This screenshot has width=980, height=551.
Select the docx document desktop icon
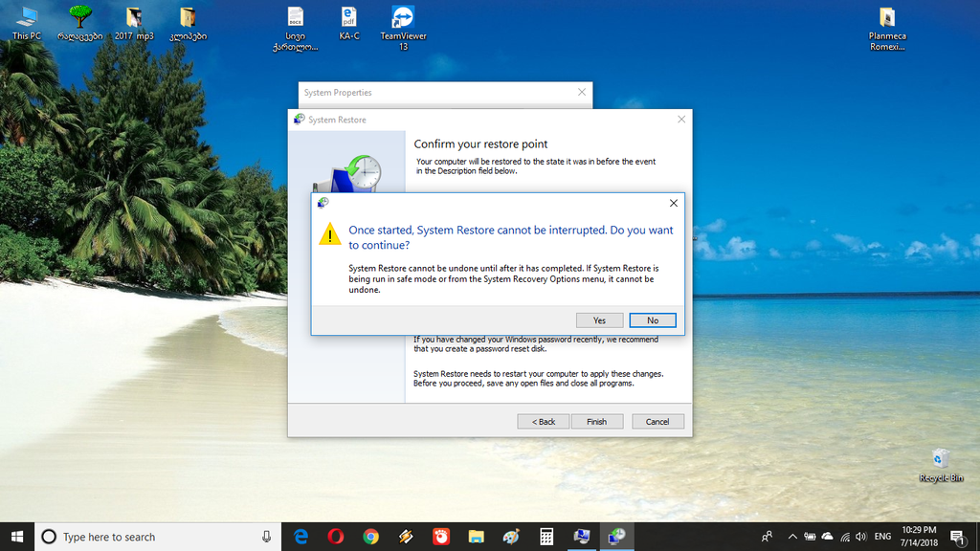point(295,28)
